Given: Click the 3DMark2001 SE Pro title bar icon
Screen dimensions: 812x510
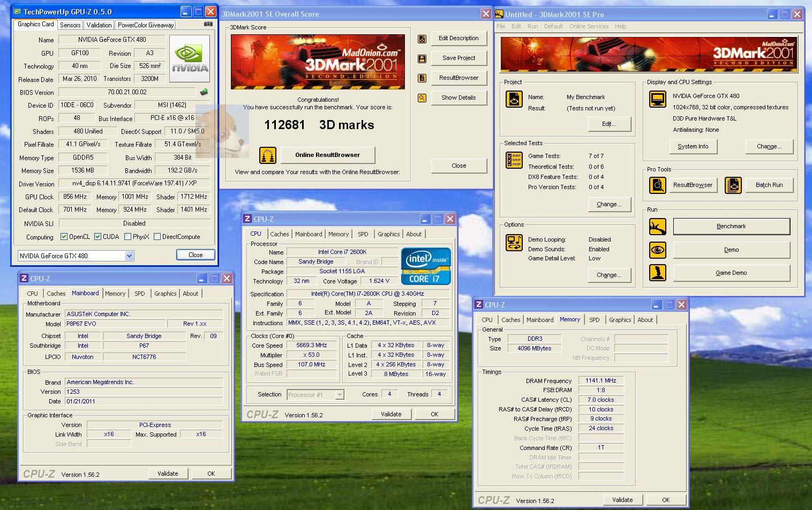Looking at the screenshot, I should [499, 14].
